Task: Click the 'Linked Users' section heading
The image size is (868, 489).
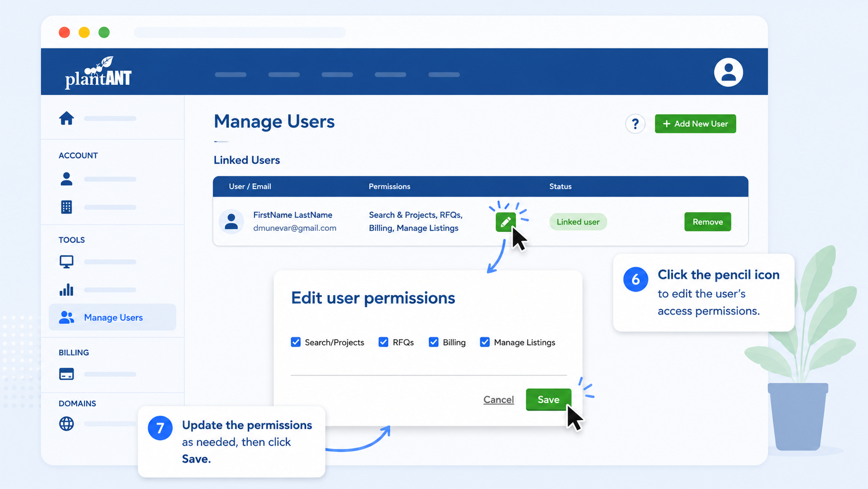Action: pos(247,160)
